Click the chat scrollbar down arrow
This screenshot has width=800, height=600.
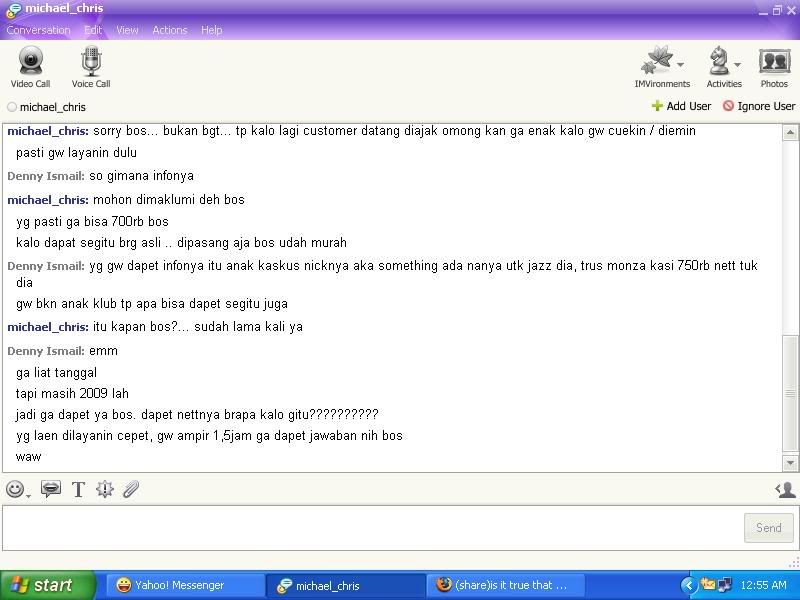(x=790, y=463)
